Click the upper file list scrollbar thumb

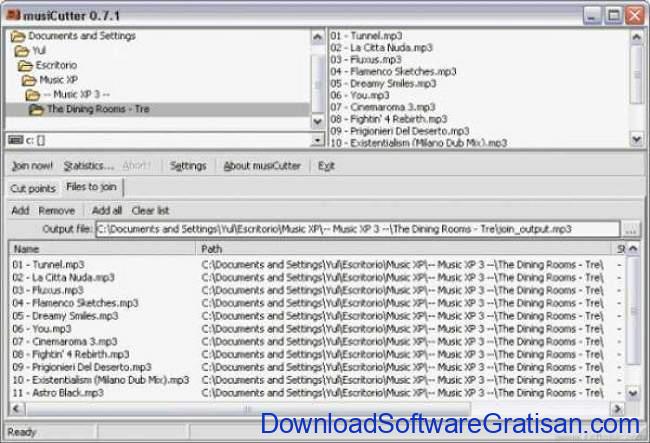(636, 75)
